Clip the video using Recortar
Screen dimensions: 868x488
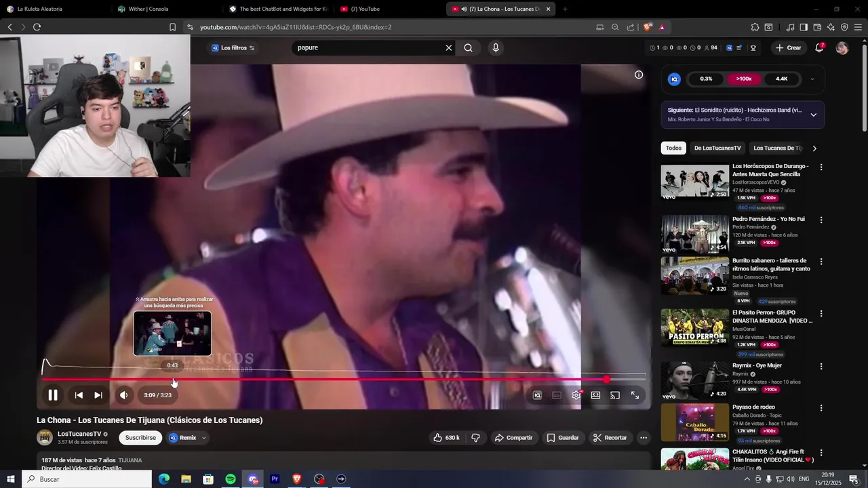click(610, 438)
